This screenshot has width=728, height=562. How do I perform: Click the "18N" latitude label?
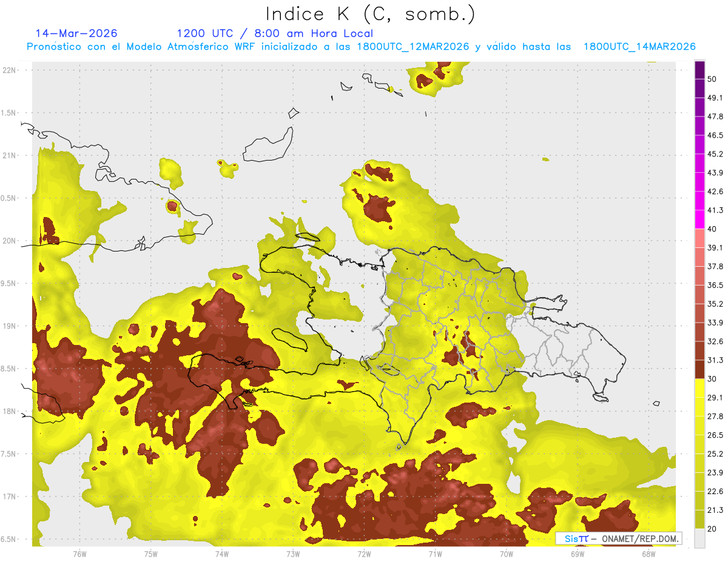(x=10, y=411)
